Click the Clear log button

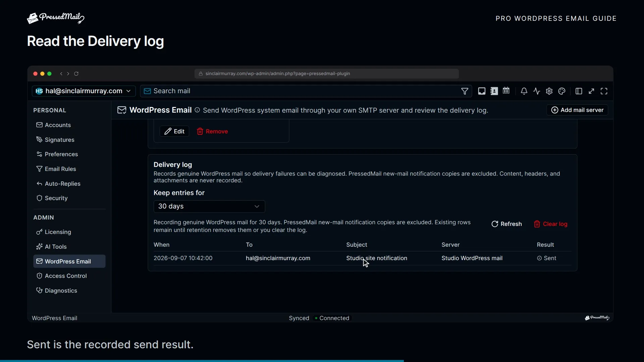coord(550,224)
